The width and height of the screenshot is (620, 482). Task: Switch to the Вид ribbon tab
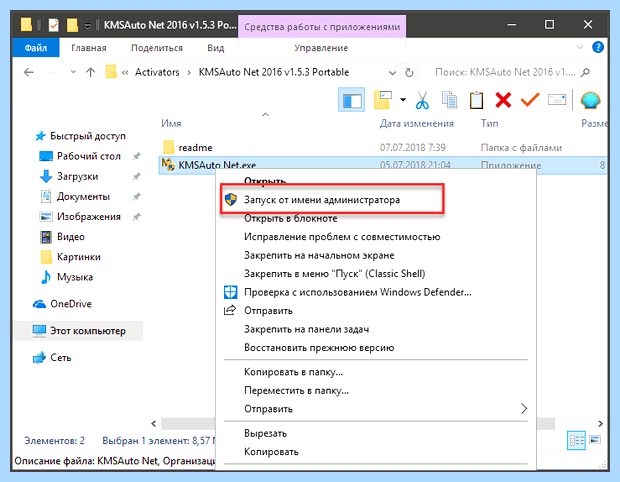pyautogui.click(x=215, y=48)
